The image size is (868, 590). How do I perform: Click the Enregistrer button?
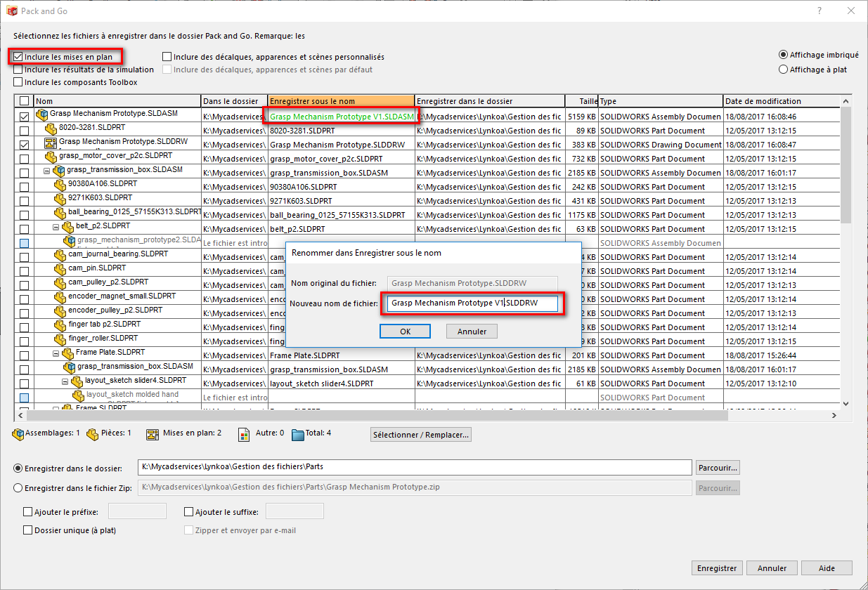[x=717, y=568]
